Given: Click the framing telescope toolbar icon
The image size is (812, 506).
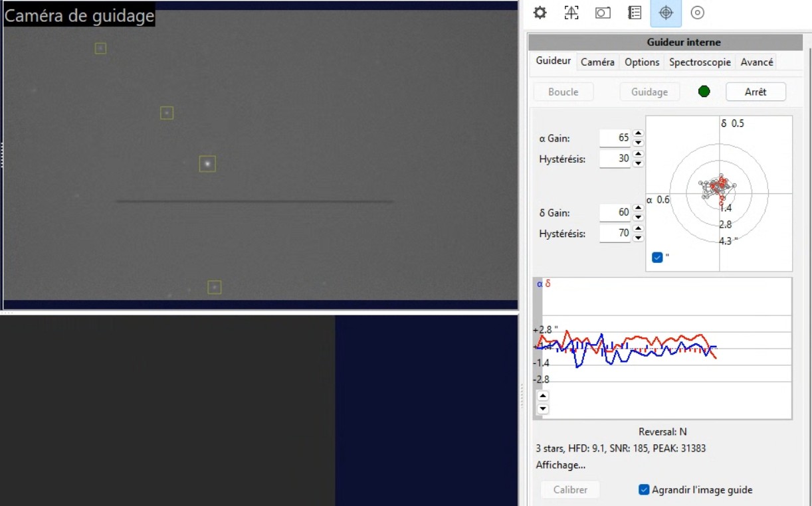Looking at the screenshot, I should [571, 13].
